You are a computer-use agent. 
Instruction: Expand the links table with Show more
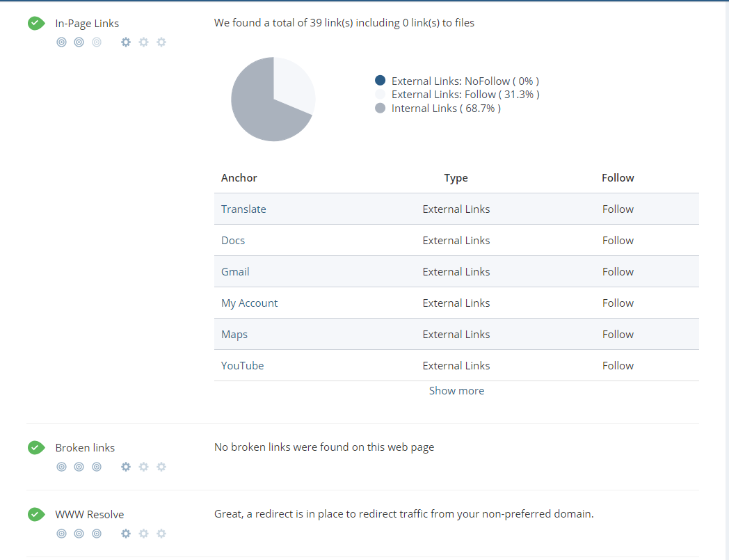[456, 391]
